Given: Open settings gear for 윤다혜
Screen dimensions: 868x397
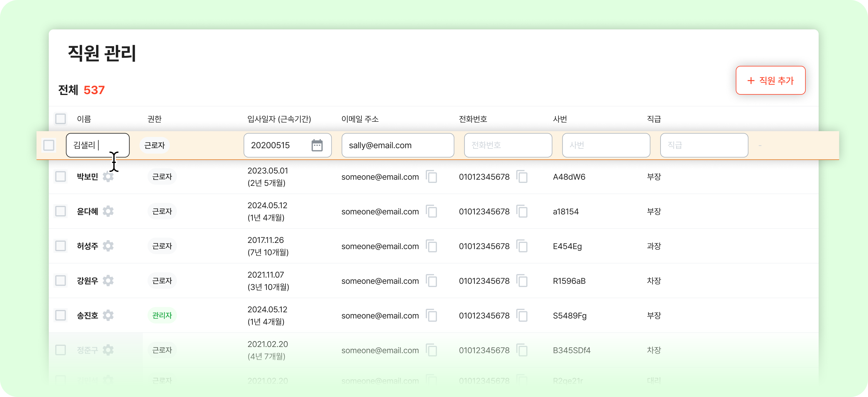Looking at the screenshot, I should [x=108, y=211].
